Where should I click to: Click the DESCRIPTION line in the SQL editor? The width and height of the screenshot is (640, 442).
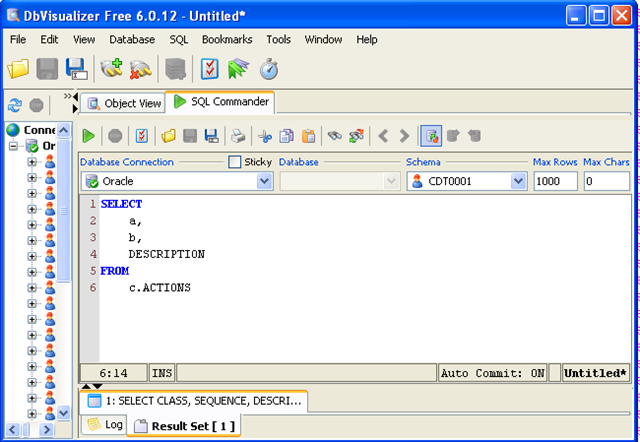[x=167, y=254]
